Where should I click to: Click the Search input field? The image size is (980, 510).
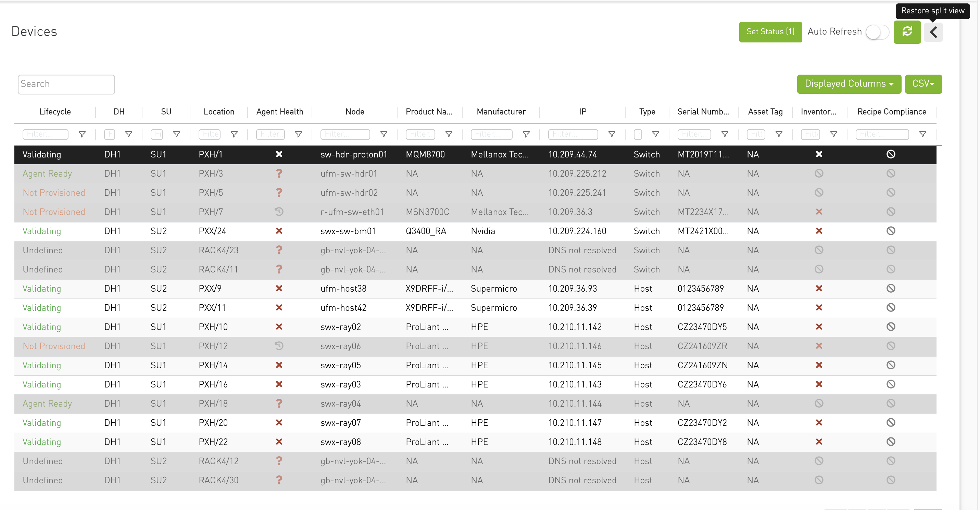[66, 84]
